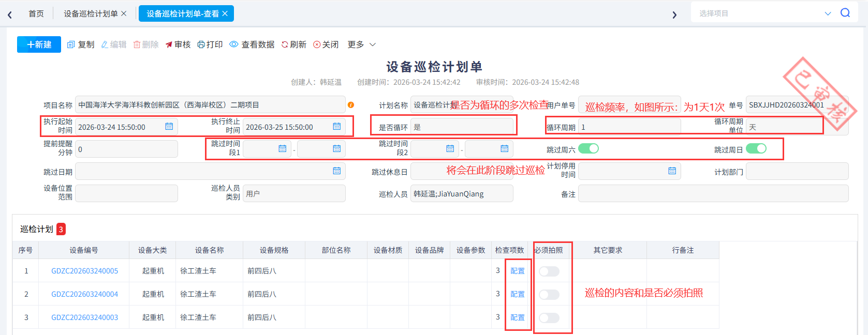The height and width of the screenshot is (335, 868).
Task: Click the 备注 input field
Action: [x=713, y=194]
